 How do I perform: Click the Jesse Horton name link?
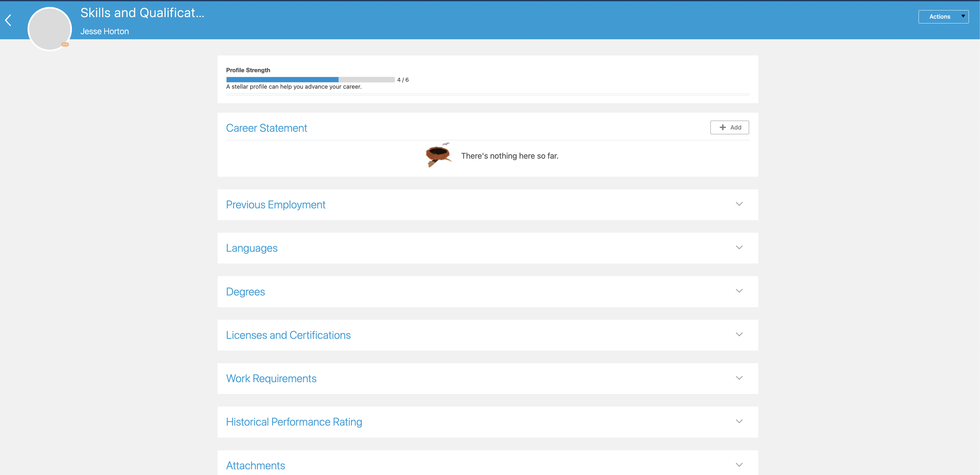pyautogui.click(x=104, y=31)
